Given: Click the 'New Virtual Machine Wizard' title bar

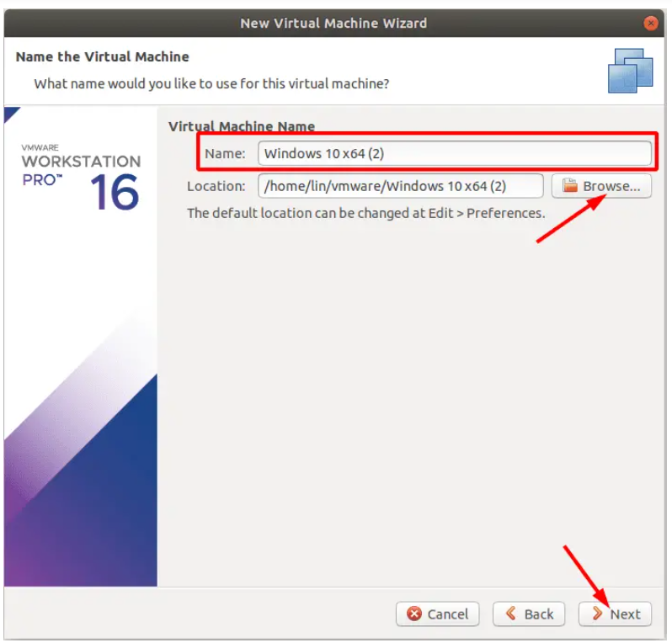Looking at the screenshot, I should [333, 23].
